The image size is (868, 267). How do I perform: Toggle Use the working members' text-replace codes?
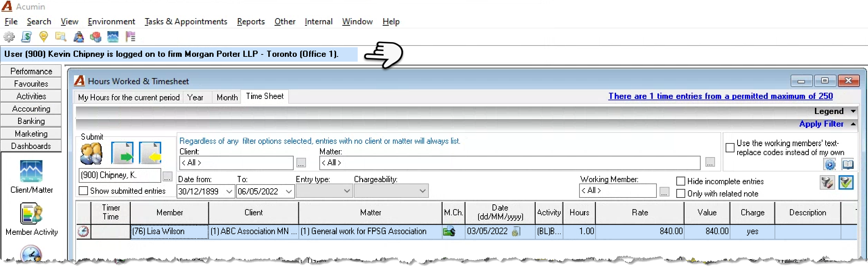730,148
